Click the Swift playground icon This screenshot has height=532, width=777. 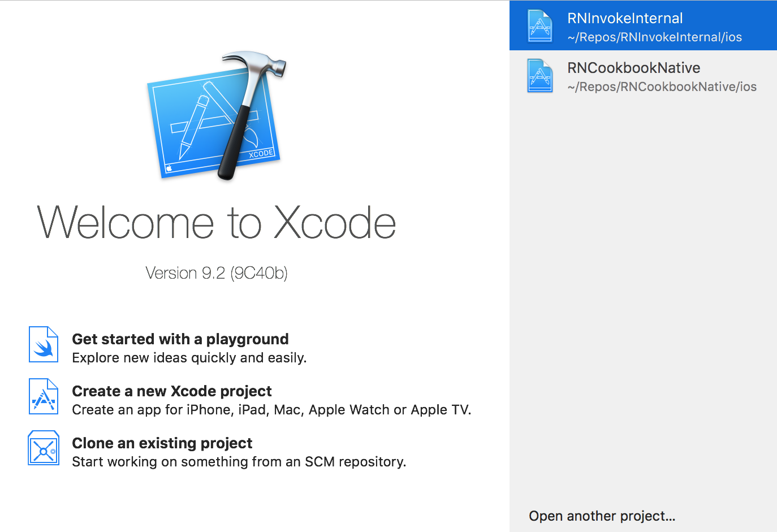(x=44, y=344)
